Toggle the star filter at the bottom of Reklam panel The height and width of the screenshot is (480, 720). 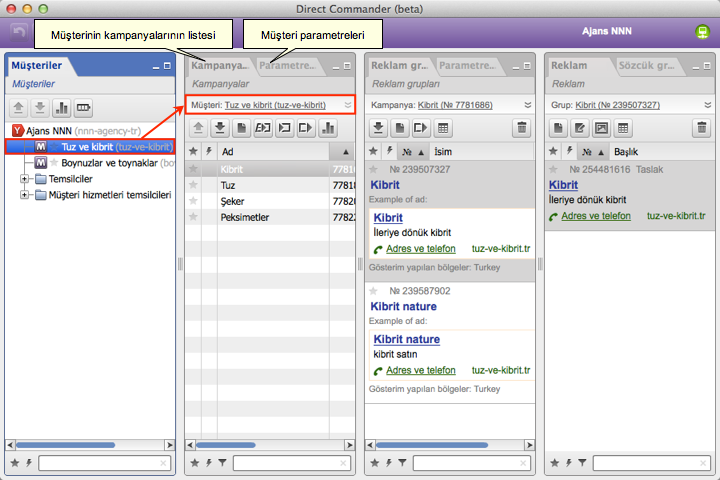click(555, 463)
